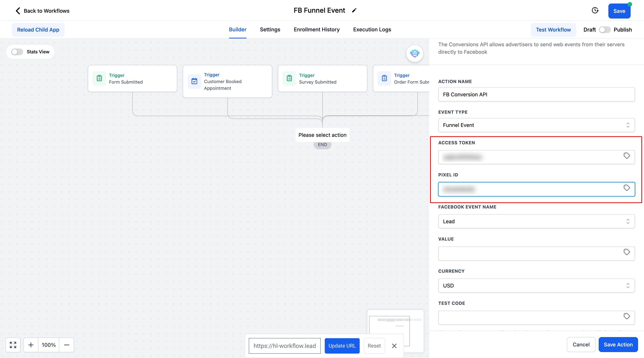This screenshot has width=644, height=358.
Task: Click the Test Workflow button
Action: tap(553, 30)
